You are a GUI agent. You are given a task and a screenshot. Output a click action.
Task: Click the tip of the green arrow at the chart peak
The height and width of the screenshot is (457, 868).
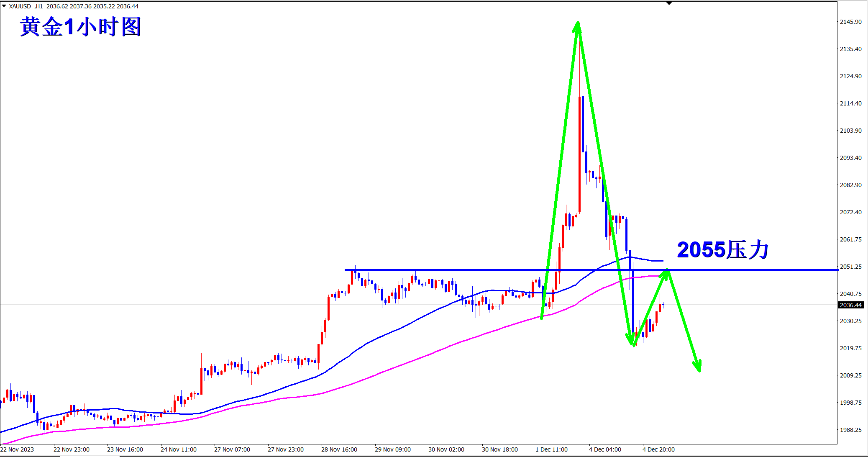pos(578,23)
